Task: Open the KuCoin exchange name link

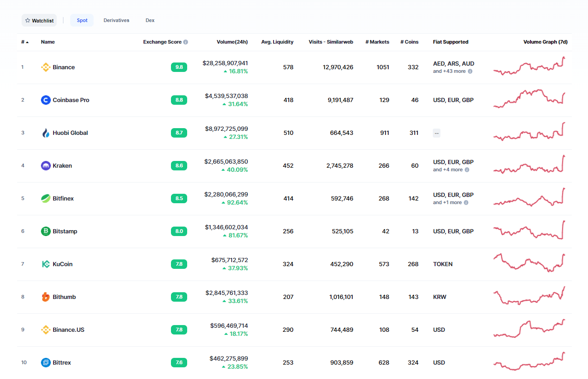Action: click(x=62, y=264)
